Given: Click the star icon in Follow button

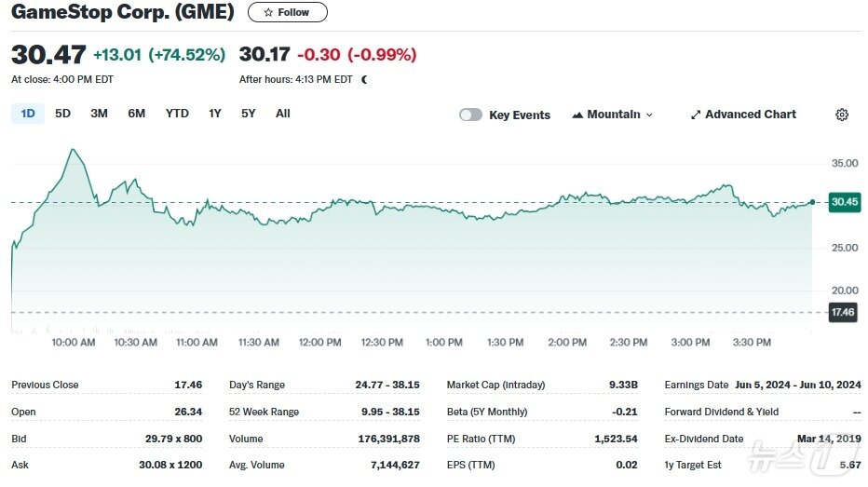Looking at the screenshot, I should pos(268,13).
